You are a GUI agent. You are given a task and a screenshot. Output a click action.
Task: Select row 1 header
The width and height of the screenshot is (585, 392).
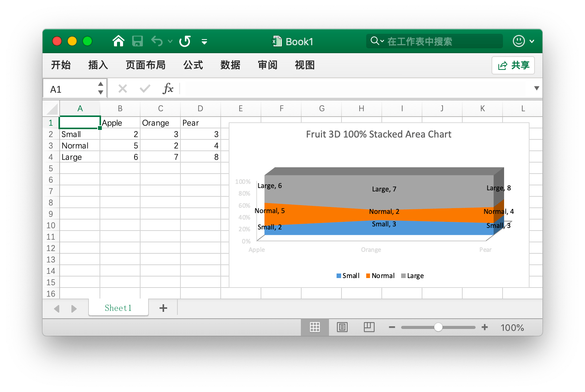click(51, 123)
